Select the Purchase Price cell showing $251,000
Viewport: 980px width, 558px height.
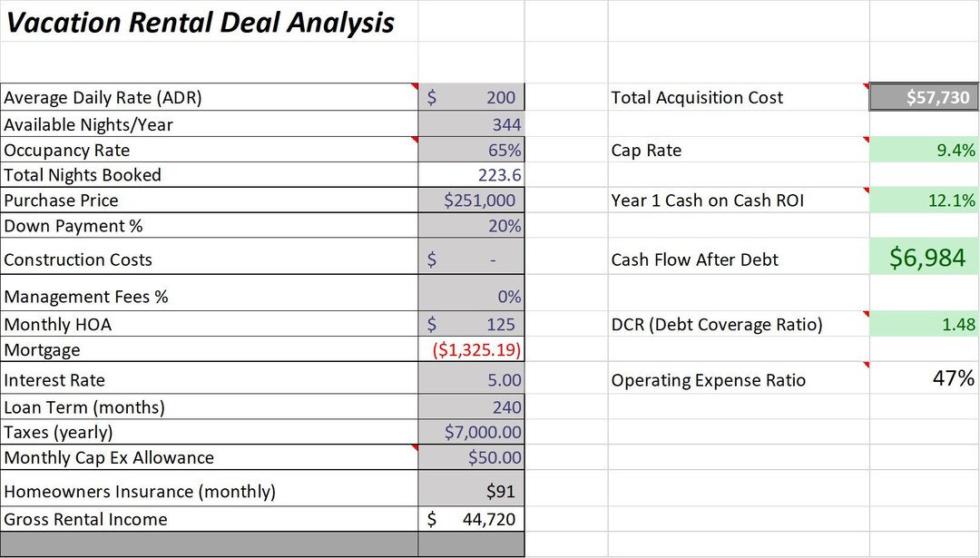471,200
